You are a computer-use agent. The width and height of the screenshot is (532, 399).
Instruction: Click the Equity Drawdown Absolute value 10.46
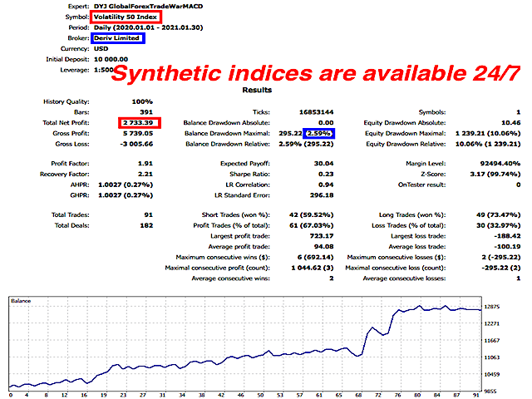(510, 122)
